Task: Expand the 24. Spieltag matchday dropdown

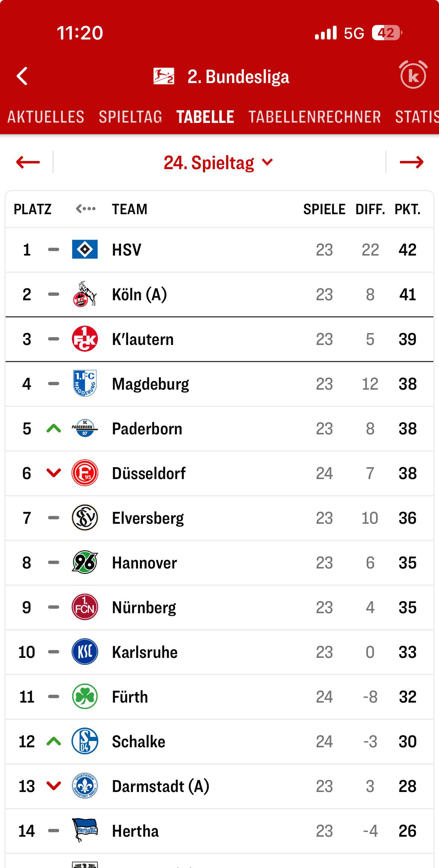Action: tap(219, 163)
